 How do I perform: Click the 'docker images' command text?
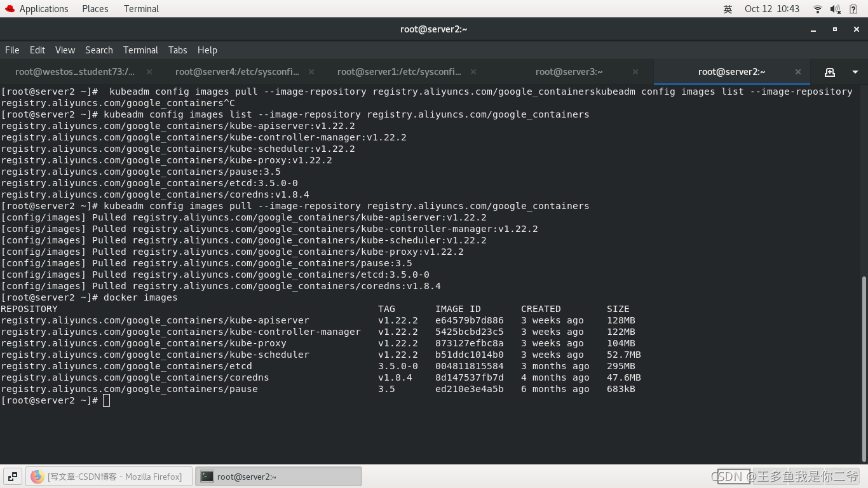(x=140, y=297)
